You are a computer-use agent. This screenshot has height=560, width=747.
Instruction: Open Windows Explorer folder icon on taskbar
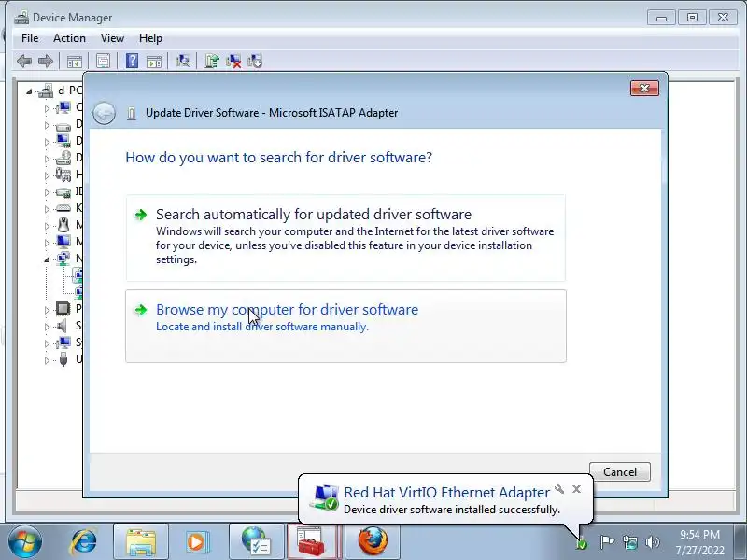(141, 541)
